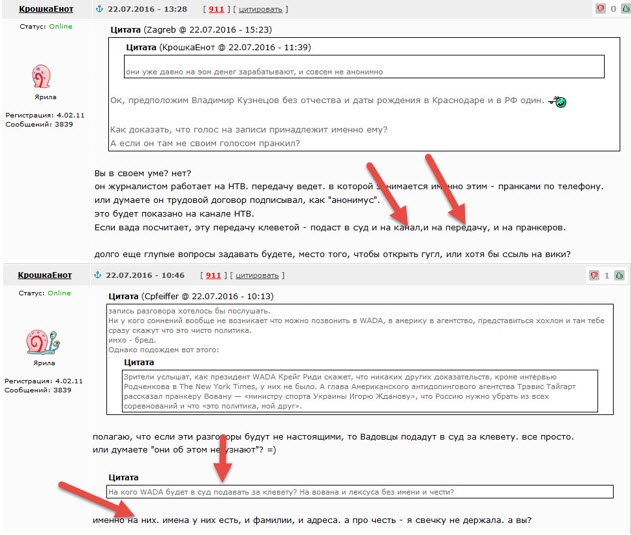This screenshot has height=535, width=631.
Task: Click thumbs-down icon next to rating 0
Action: click(600, 8)
